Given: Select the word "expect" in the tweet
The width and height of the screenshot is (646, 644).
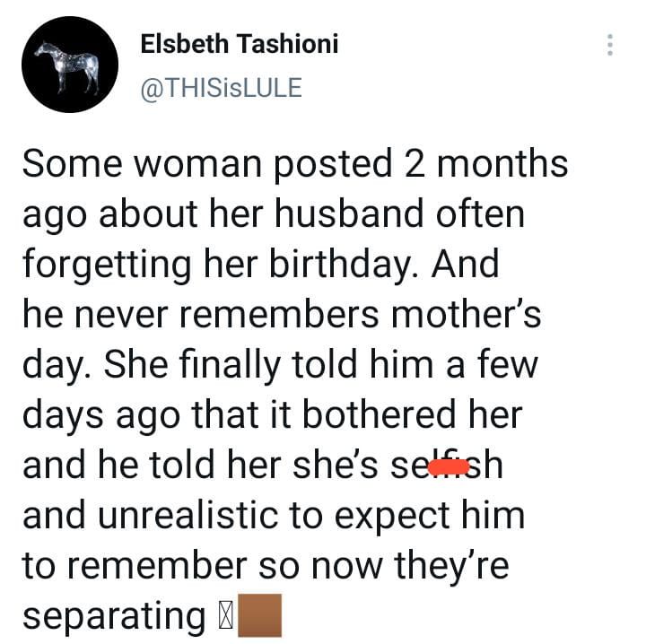Looking at the screenshot, I should [392, 517].
